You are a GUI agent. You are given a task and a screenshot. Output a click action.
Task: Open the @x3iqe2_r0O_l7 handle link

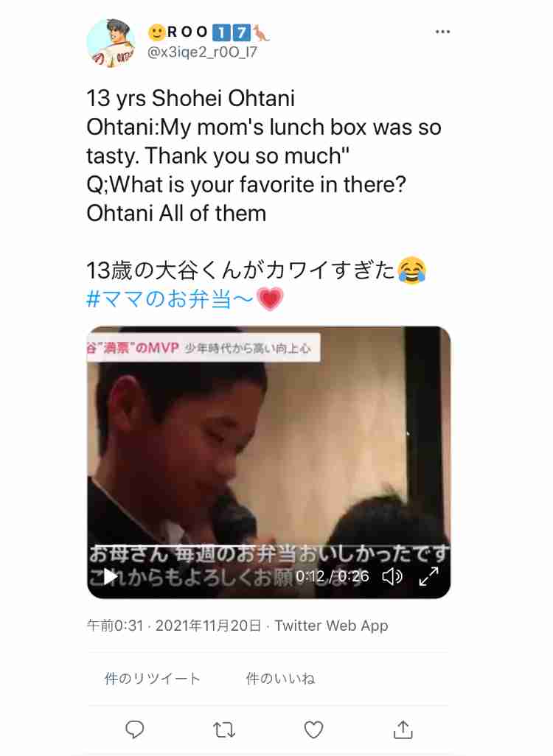(x=202, y=52)
